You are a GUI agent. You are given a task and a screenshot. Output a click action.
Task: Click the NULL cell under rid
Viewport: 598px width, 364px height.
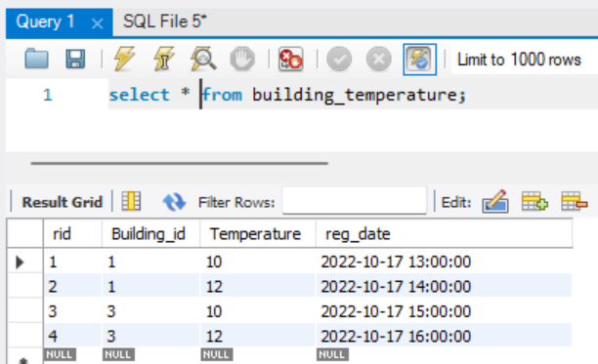(60, 354)
